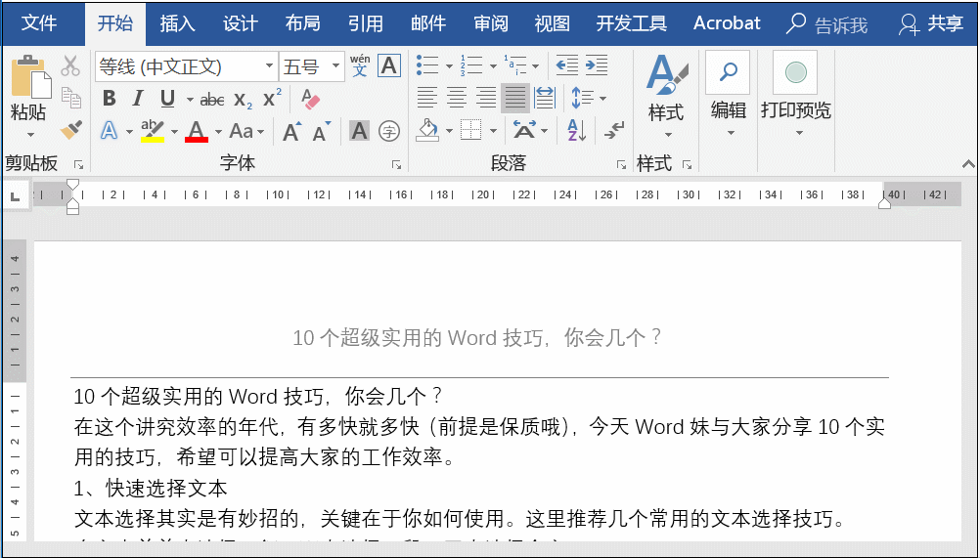This screenshot has width=980, height=558.
Task: Toggle superscript formatting
Action: (273, 98)
